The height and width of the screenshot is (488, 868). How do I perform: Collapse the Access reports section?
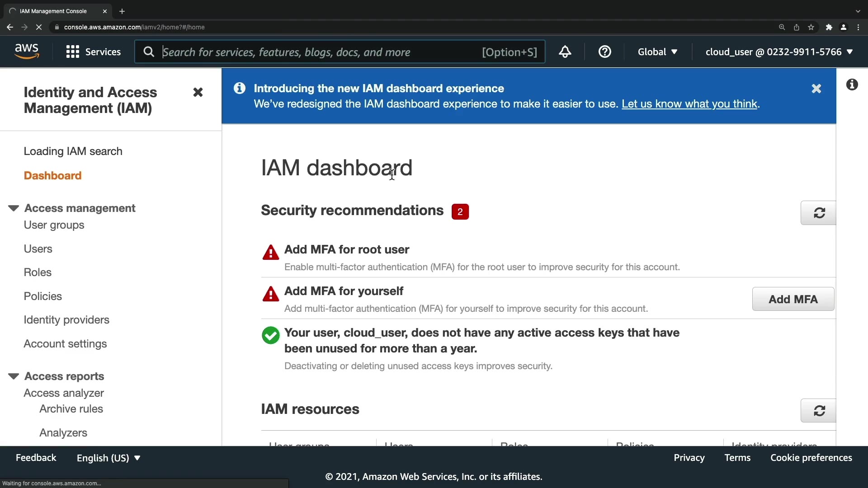click(x=14, y=376)
